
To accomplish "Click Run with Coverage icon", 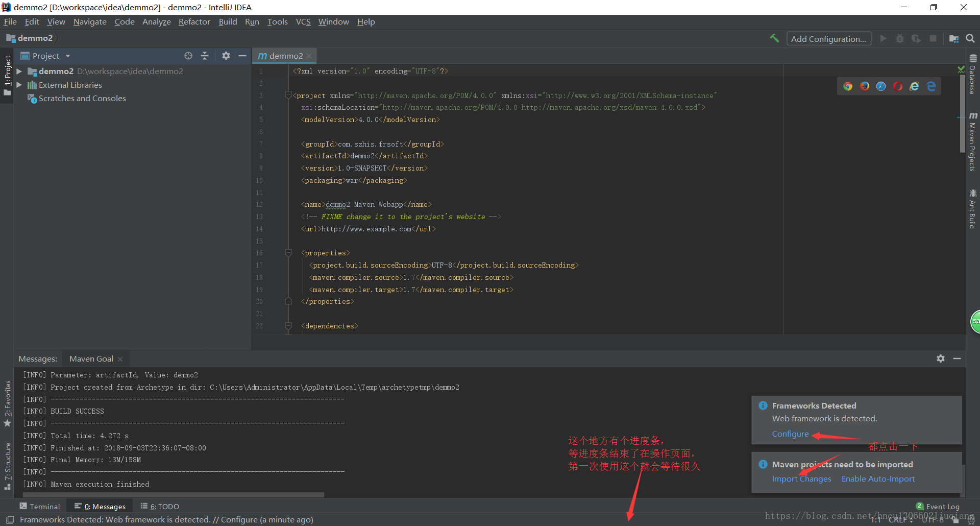I will pos(916,38).
